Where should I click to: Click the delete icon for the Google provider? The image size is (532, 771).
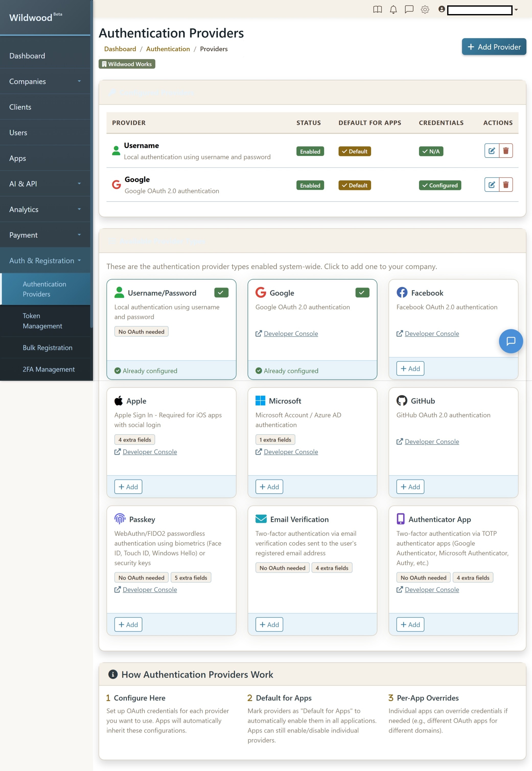pyautogui.click(x=506, y=184)
